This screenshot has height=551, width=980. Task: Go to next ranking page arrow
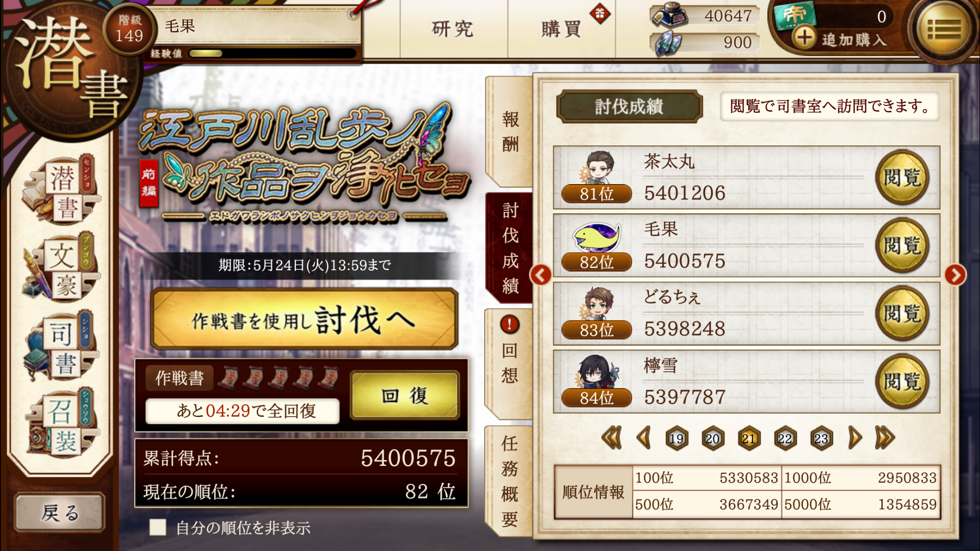855,438
